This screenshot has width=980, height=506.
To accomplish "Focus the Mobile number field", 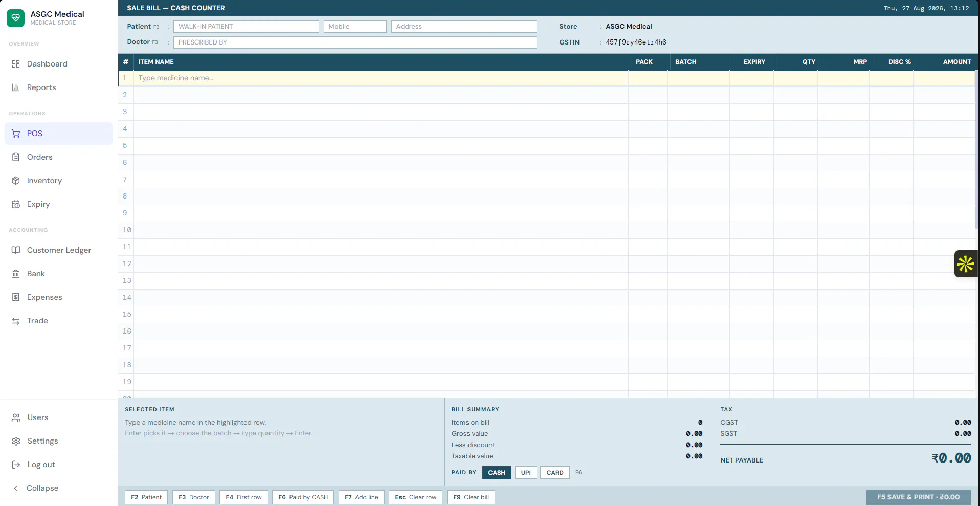I will tap(355, 27).
